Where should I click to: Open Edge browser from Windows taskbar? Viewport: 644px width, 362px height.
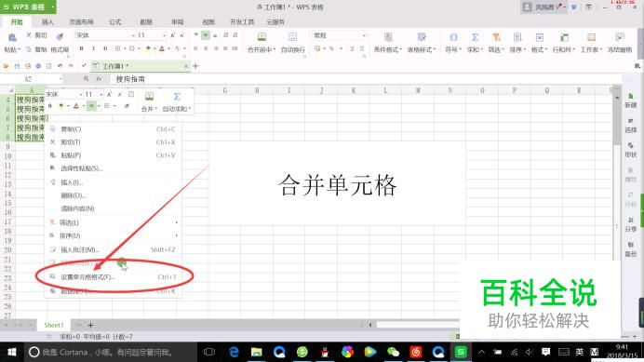pos(235,352)
